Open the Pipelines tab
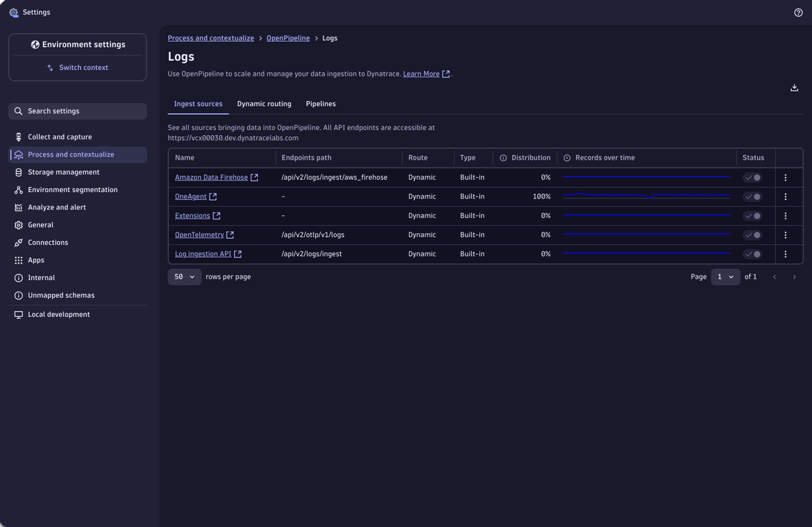The height and width of the screenshot is (527, 812). click(x=320, y=104)
